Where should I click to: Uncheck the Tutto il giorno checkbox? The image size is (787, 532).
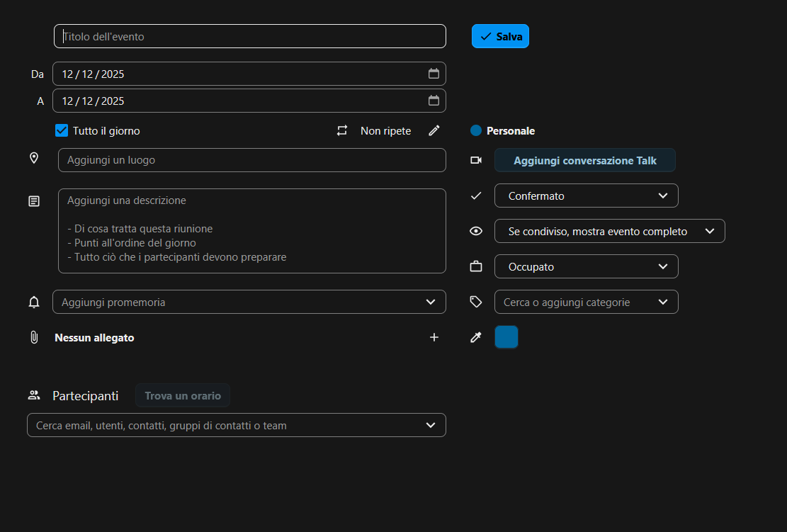click(x=62, y=130)
